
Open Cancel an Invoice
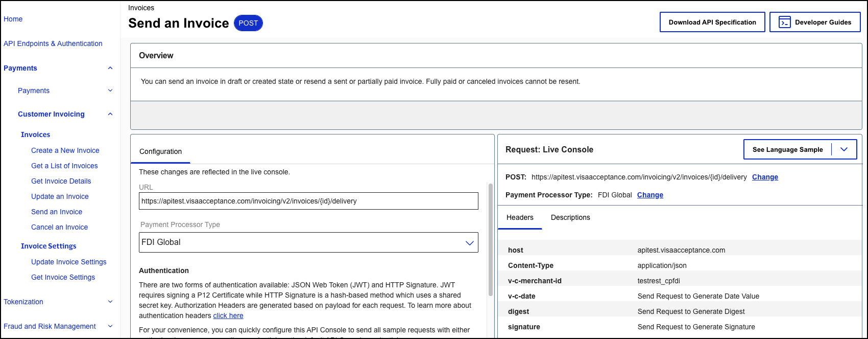coord(59,227)
